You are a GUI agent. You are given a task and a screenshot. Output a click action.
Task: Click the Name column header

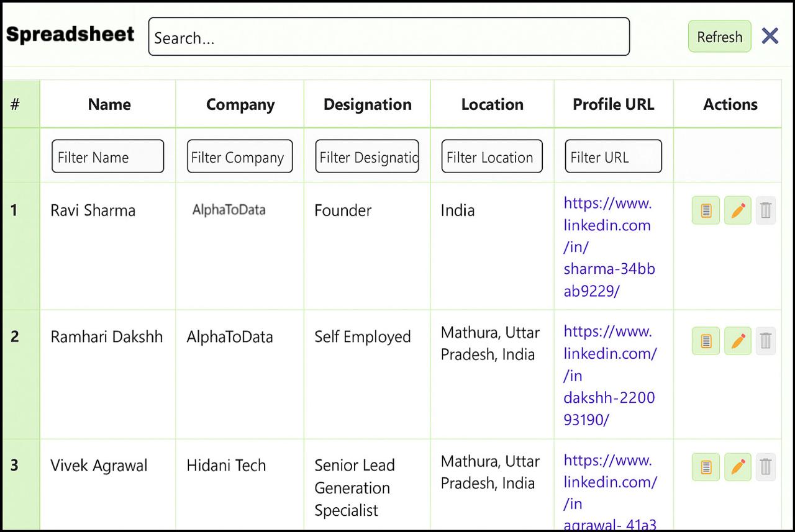(109, 104)
